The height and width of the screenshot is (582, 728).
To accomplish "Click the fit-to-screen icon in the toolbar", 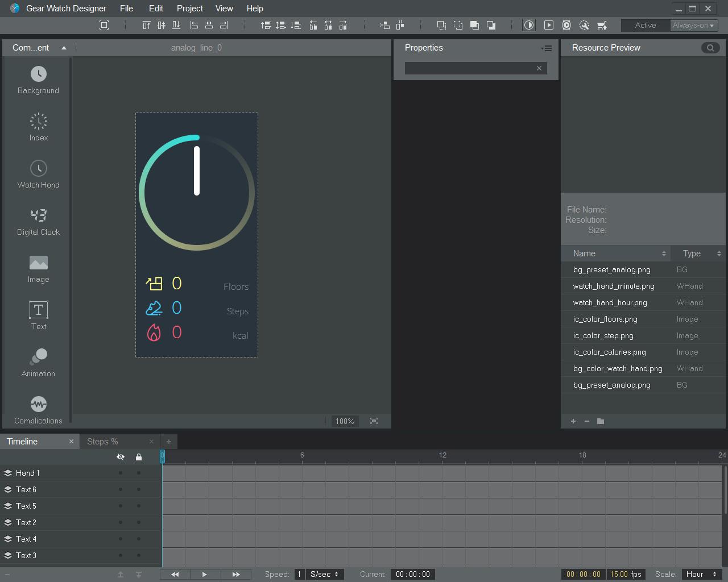I will coord(104,25).
